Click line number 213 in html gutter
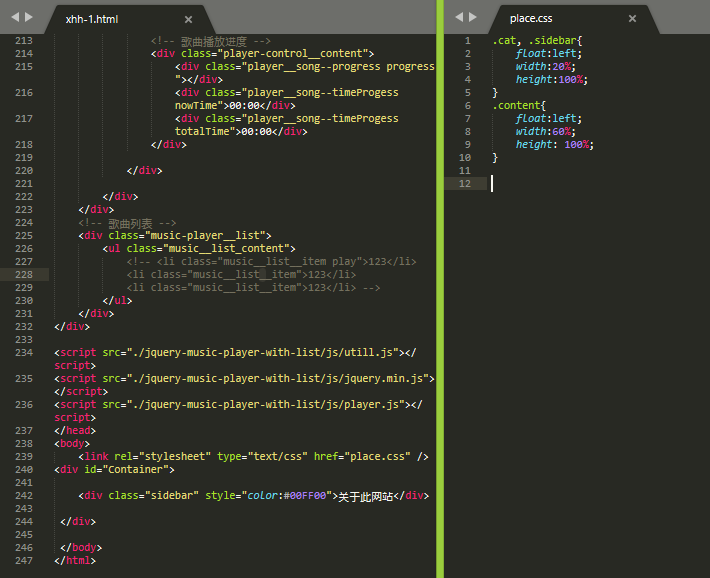710x578 pixels. coord(24,41)
